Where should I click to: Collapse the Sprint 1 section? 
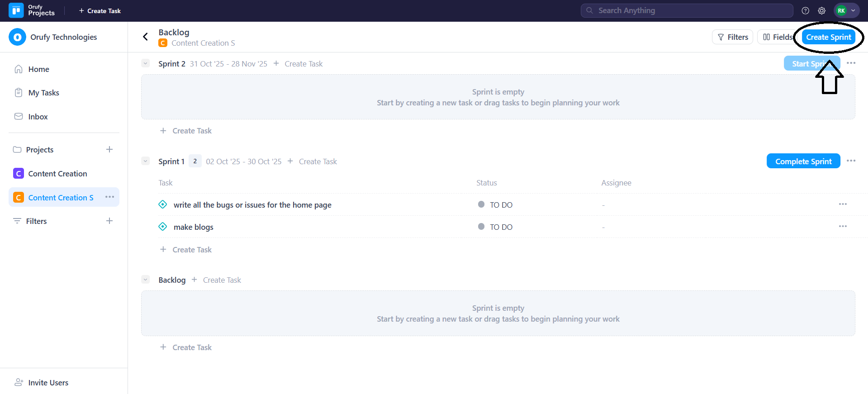point(146,161)
